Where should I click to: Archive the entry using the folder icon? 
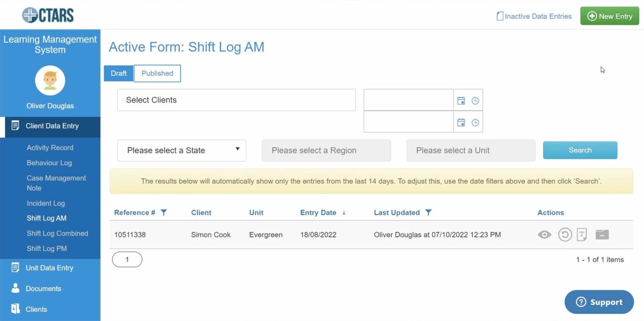[x=602, y=235]
